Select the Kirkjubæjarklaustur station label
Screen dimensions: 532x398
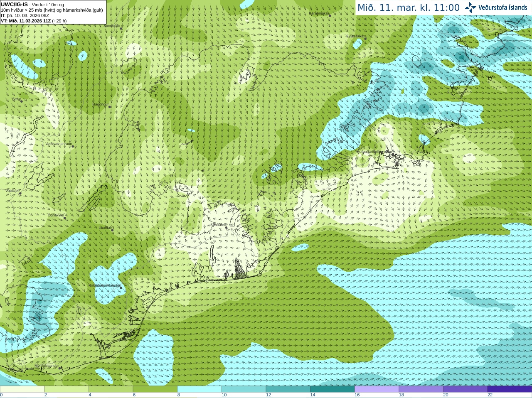point(104,285)
